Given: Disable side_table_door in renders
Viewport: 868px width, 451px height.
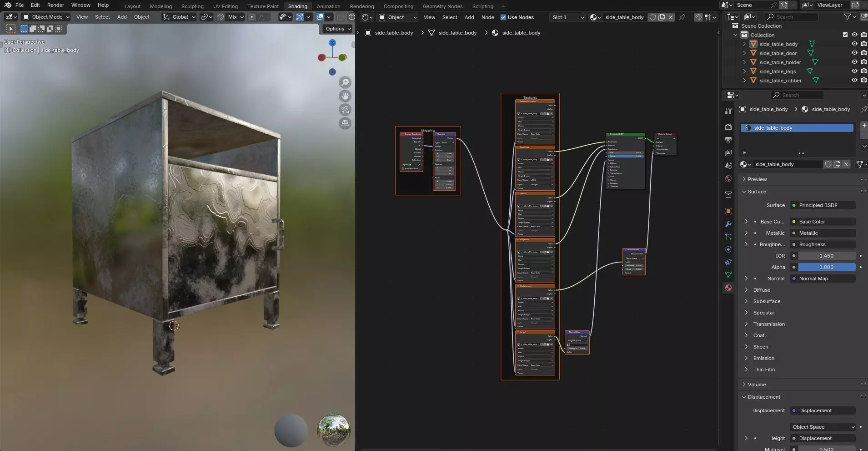Looking at the screenshot, I should coord(863,53).
